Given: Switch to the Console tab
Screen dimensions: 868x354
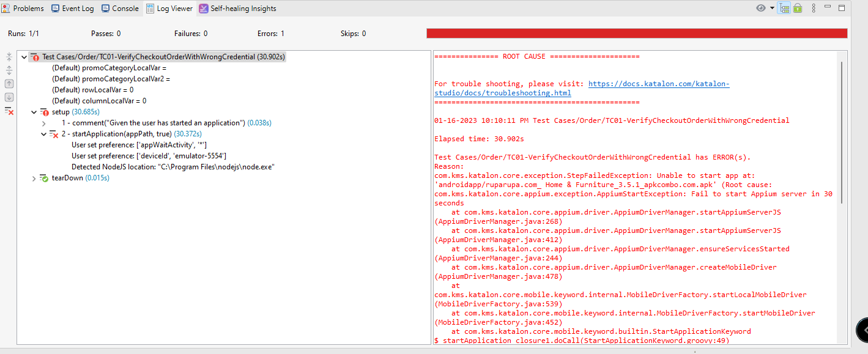Looking at the screenshot, I should pyautogui.click(x=120, y=8).
